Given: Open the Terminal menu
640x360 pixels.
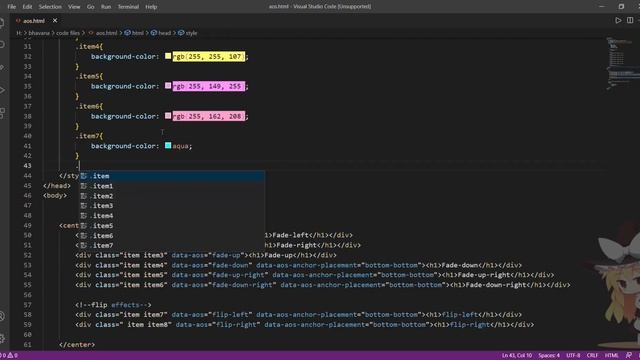Looking at the screenshot, I should tap(128, 7).
